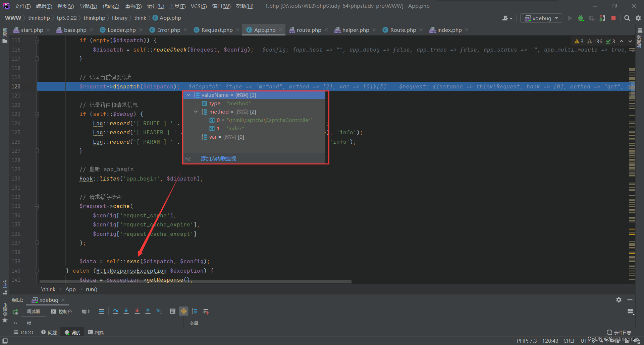Click the 事件日志 event log button

619,333
